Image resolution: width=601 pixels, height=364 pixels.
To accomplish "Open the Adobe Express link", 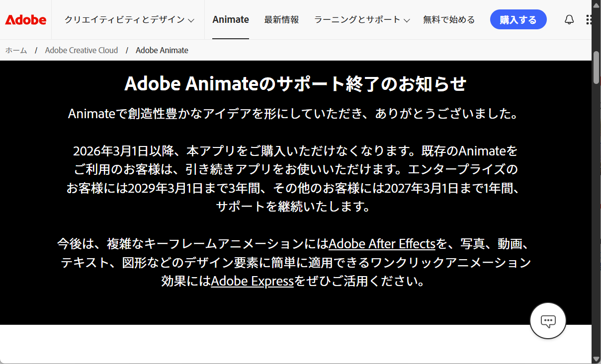I will (252, 281).
